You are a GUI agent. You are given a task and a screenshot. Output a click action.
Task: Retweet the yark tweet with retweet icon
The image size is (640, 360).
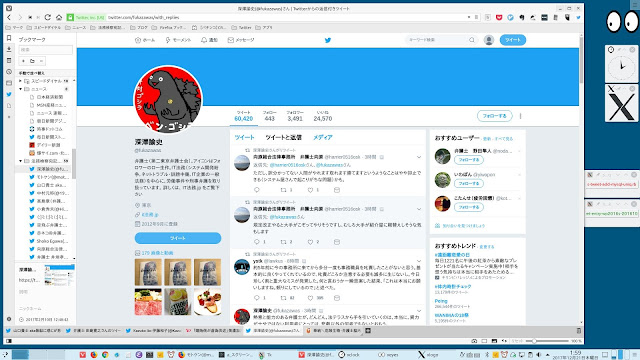click(x=283, y=298)
